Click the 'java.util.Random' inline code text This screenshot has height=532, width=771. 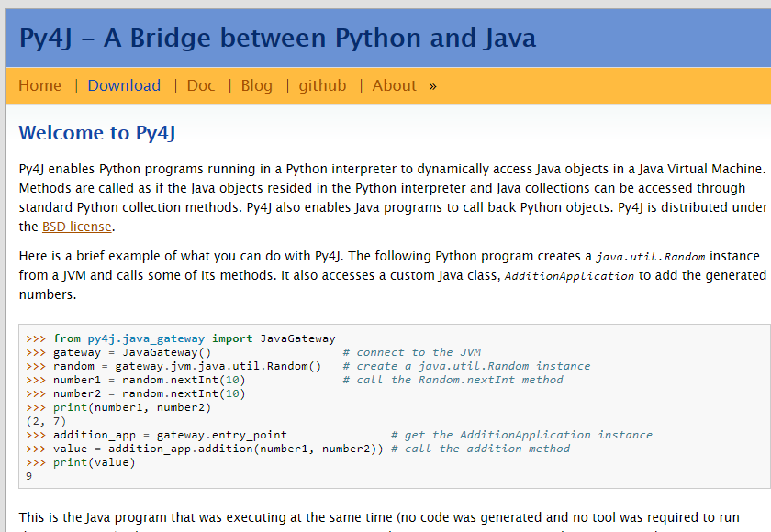(x=650, y=257)
